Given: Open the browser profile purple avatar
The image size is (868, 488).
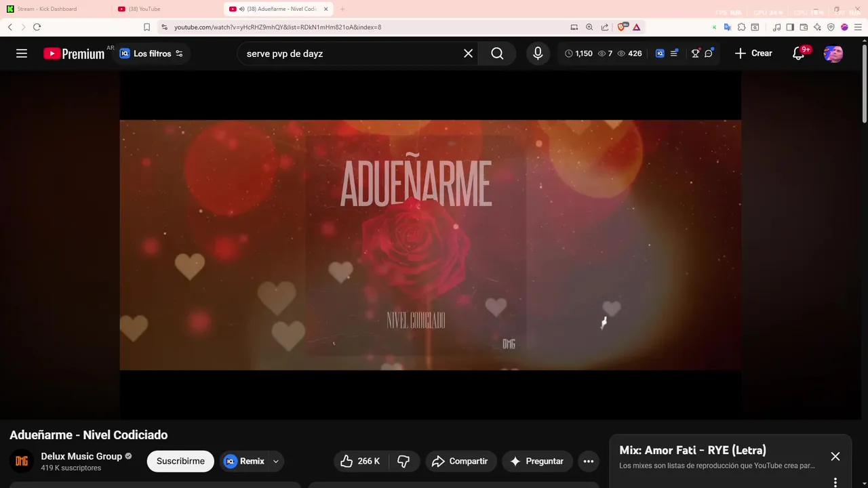Looking at the screenshot, I should coord(844,27).
